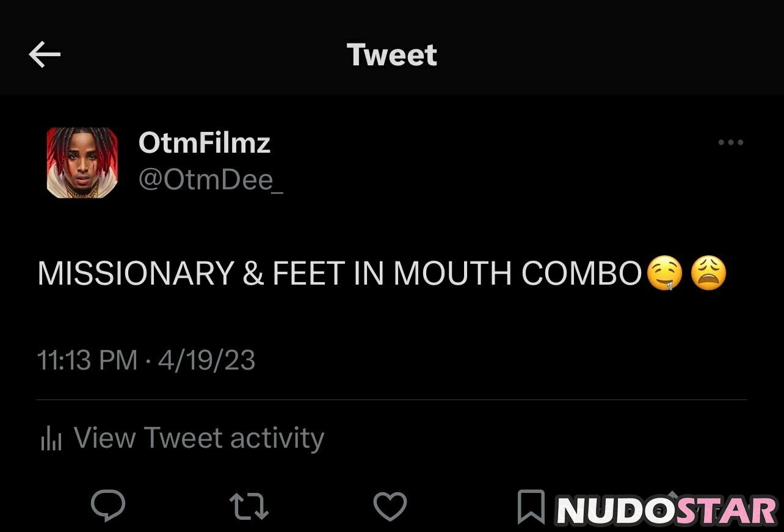
Task: Bookmark this tweet
Action: pos(531,506)
